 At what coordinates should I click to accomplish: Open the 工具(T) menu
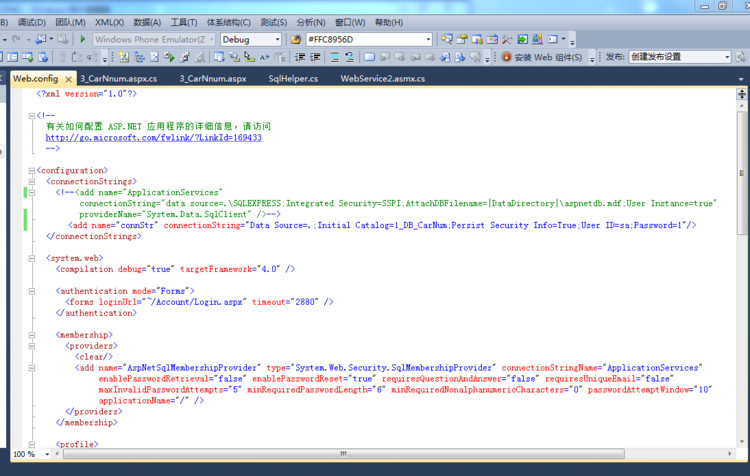pyautogui.click(x=184, y=22)
